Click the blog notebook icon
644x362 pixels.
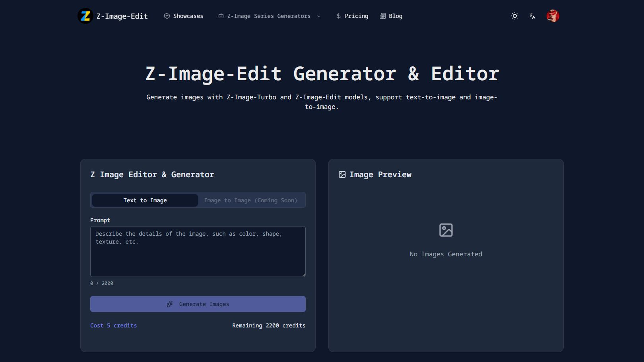pos(382,16)
